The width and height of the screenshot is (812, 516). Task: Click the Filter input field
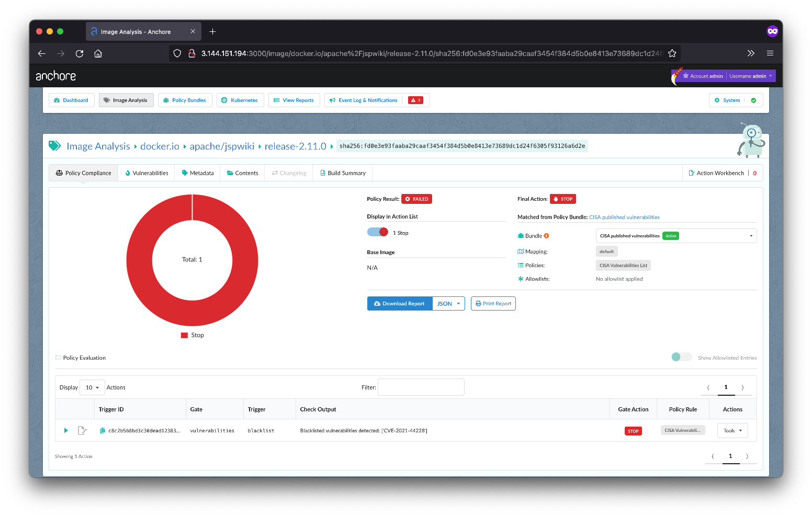coord(421,387)
